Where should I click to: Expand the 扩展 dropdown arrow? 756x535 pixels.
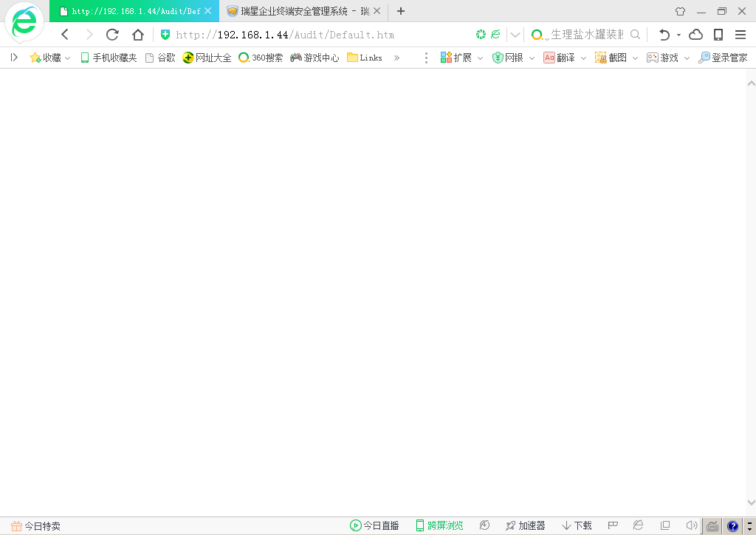point(480,58)
